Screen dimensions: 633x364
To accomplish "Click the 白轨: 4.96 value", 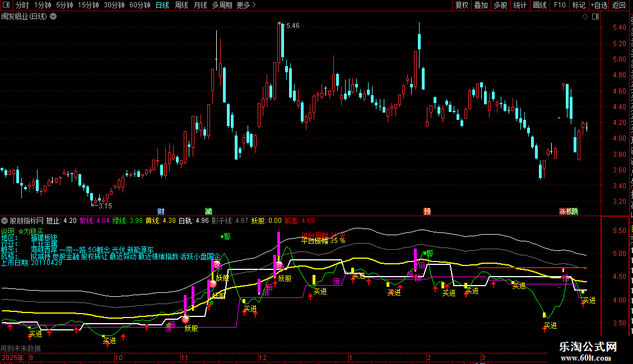I will 194,221.
